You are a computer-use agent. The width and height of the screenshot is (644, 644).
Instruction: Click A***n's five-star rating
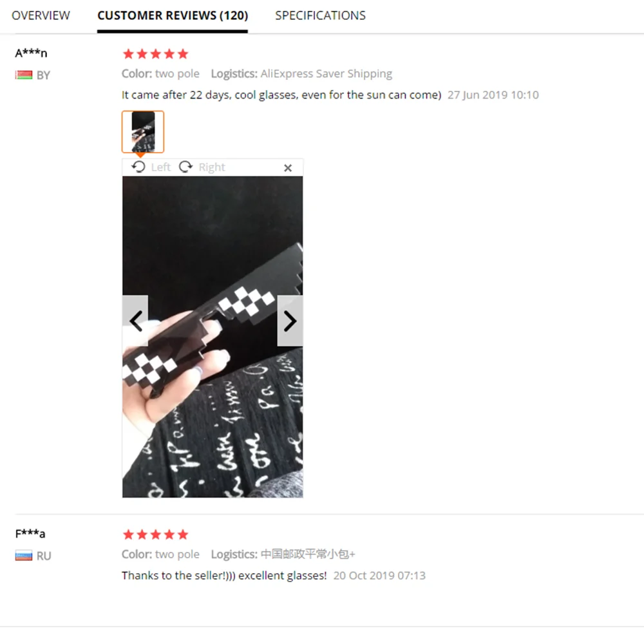[x=155, y=54]
